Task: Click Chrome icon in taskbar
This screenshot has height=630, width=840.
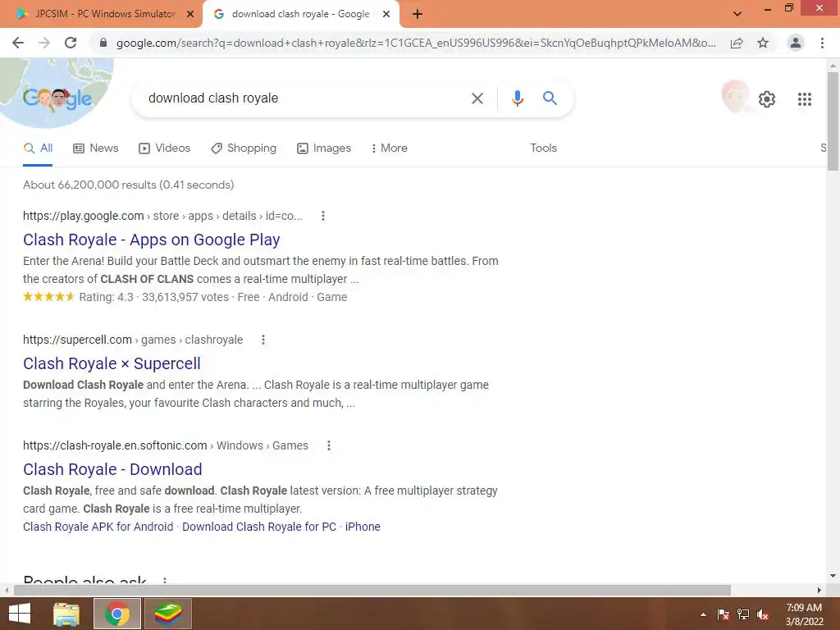Action: (117, 614)
